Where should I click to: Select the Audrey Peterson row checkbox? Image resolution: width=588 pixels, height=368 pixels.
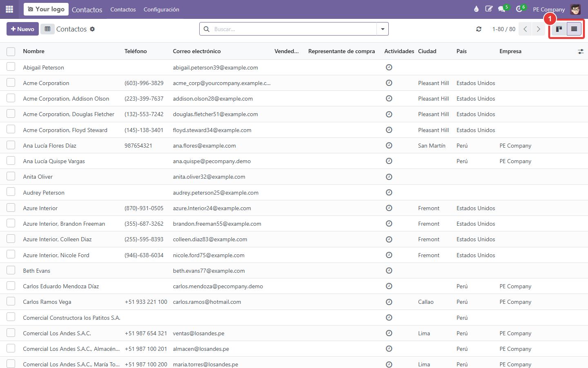tap(11, 192)
